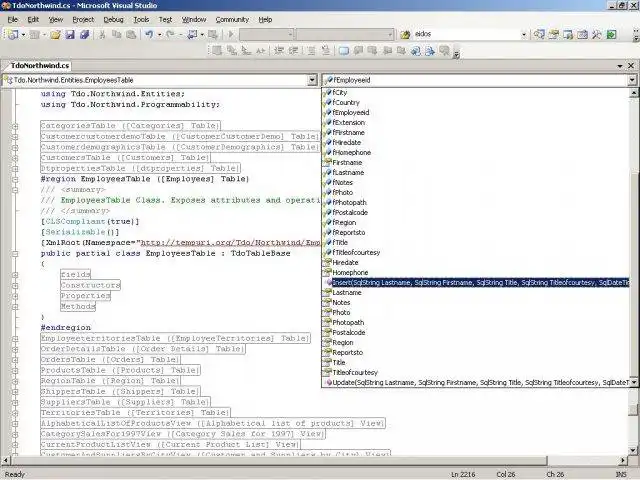The image size is (640, 480).
Task: Collapse the EmployeesTable region
Action: click(15, 179)
